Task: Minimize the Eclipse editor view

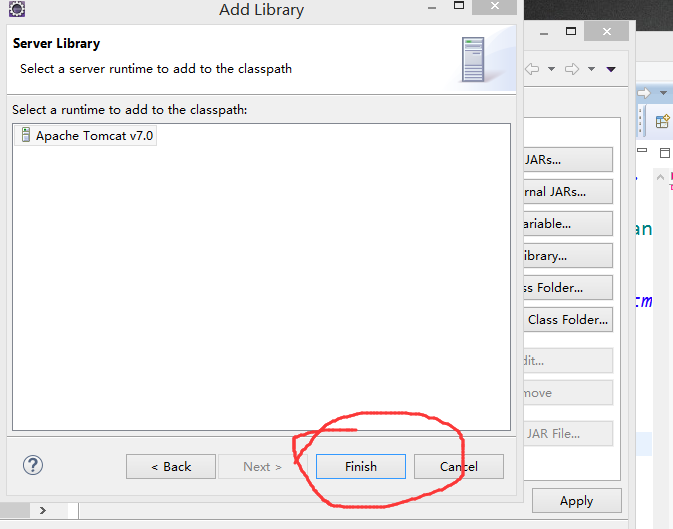Action: coord(642,150)
